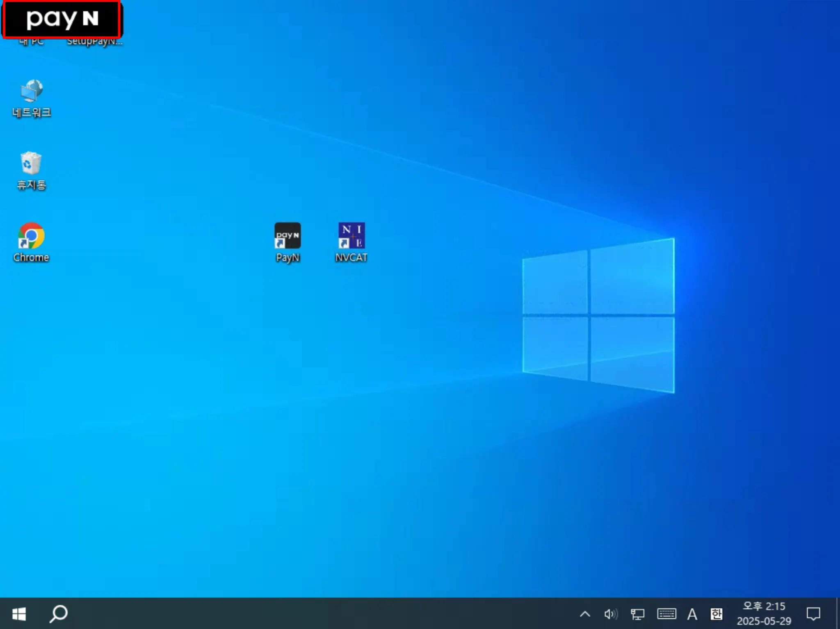
Task: Select the SetupPayN installer label
Action: (95, 42)
